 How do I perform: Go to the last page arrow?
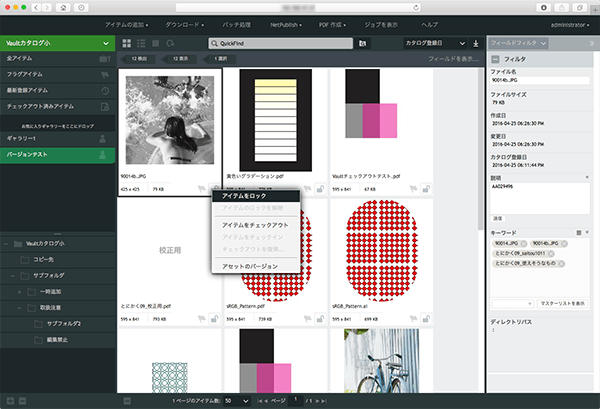(324, 401)
